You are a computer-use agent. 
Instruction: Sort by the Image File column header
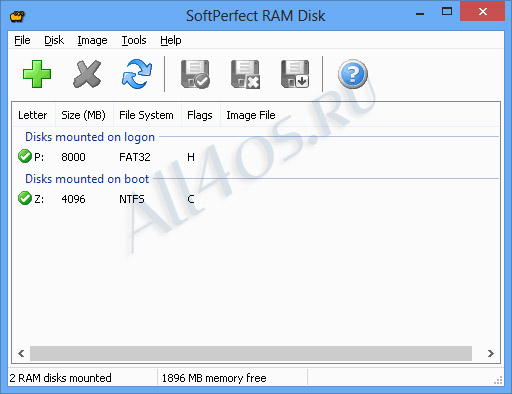pyautogui.click(x=251, y=115)
